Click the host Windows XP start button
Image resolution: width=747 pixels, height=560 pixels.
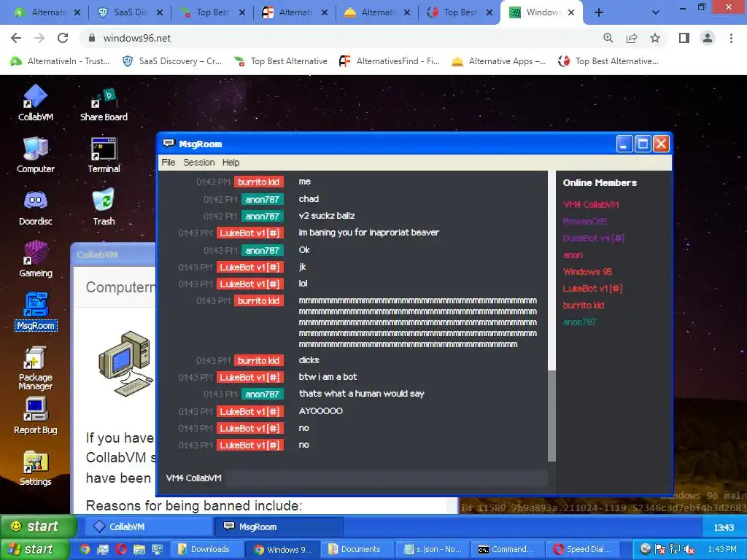coord(34,550)
